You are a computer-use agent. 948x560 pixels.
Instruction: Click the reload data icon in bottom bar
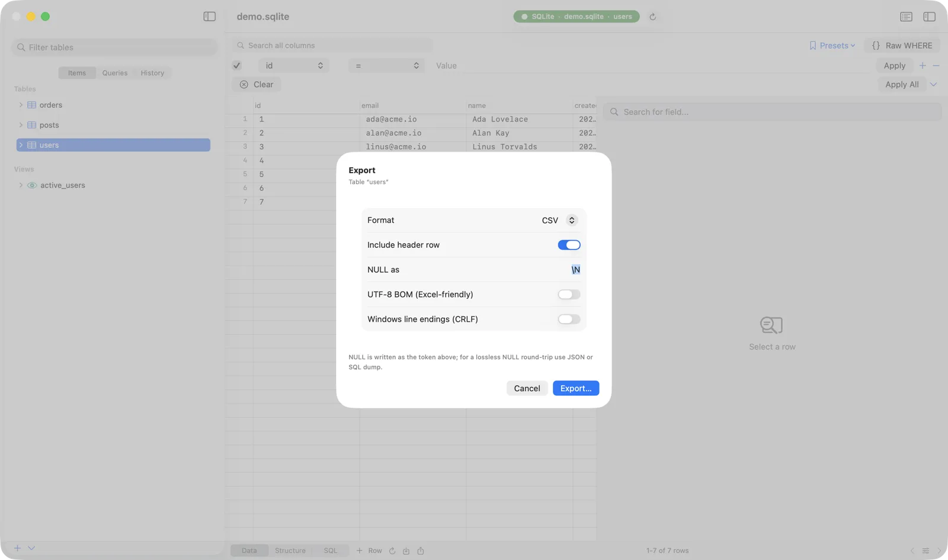click(x=392, y=551)
